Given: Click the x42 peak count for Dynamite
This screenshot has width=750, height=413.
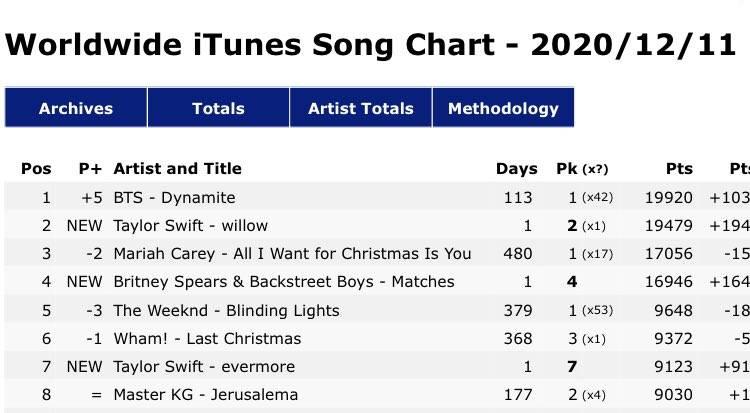Looking at the screenshot, I should [x=597, y=198].
